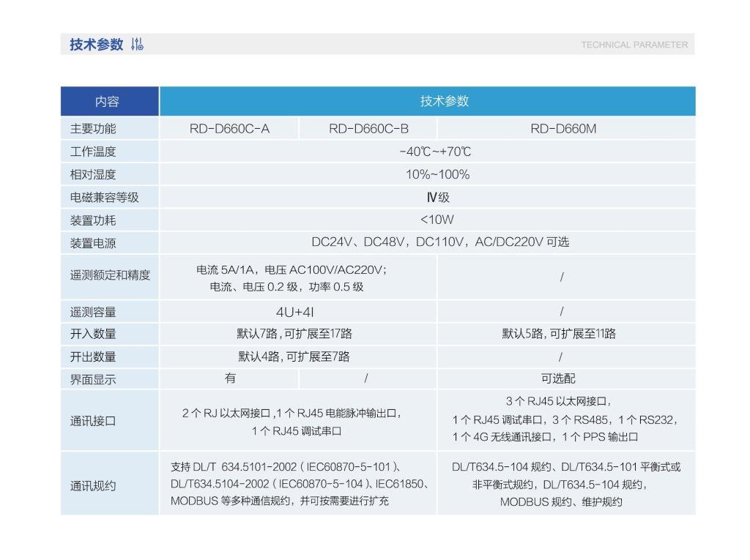Click the sliders icon beside 技术参数 heading
Viewport: 750px width, 560px height.
[137, 45]
